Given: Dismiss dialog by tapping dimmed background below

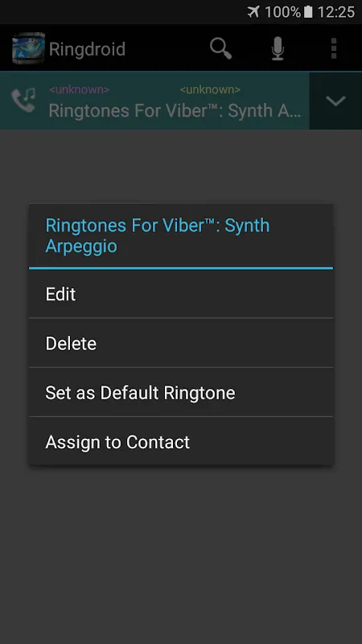Looking at the screenshot, I should (180, 555).
